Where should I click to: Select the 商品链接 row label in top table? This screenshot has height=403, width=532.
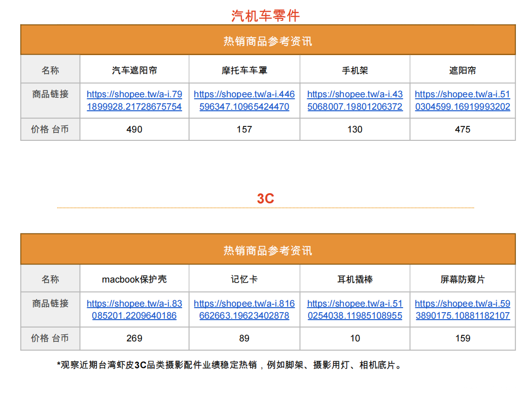[x=50, y=101]
